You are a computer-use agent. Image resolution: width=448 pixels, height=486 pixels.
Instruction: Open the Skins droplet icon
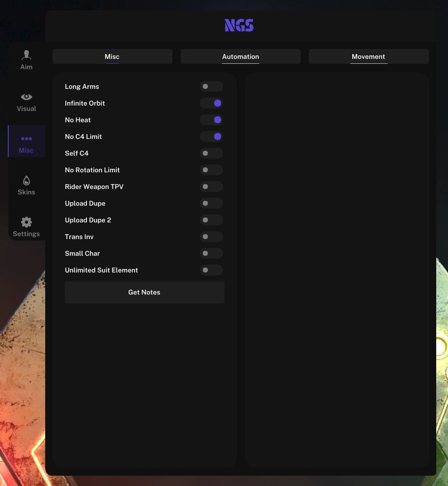pos(27,181)
